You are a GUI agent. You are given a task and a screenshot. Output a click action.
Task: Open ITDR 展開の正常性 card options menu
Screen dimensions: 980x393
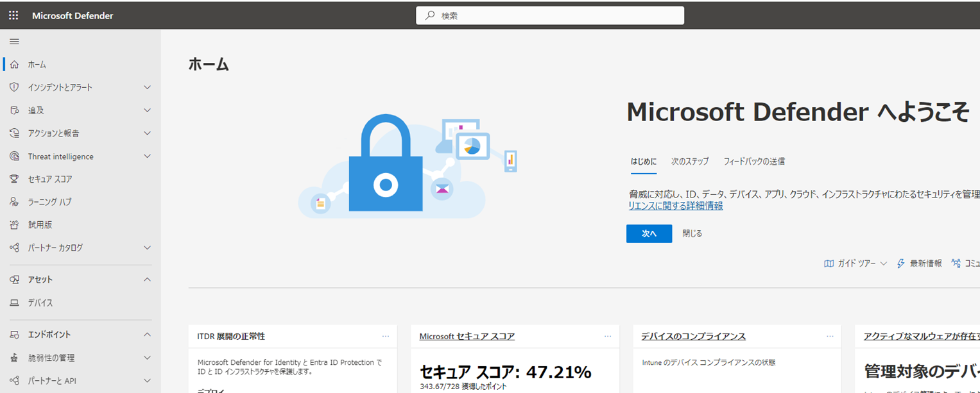tap(385, 336)
